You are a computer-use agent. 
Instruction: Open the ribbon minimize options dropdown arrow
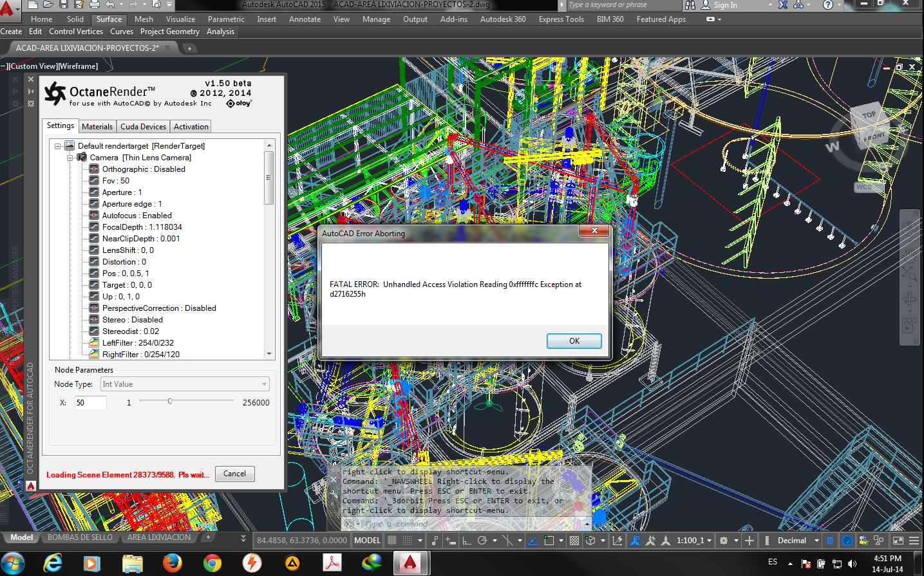tap(719, 19)
